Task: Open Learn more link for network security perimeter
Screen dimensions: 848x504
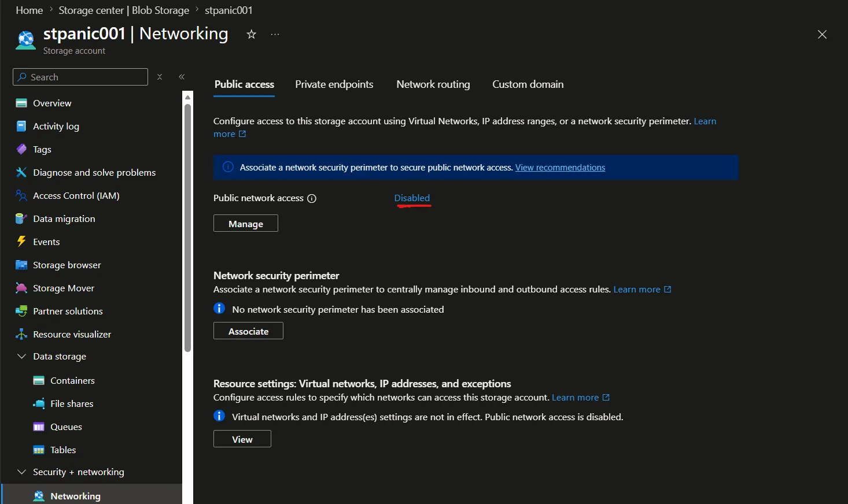Action: click(x=642, y=289)
